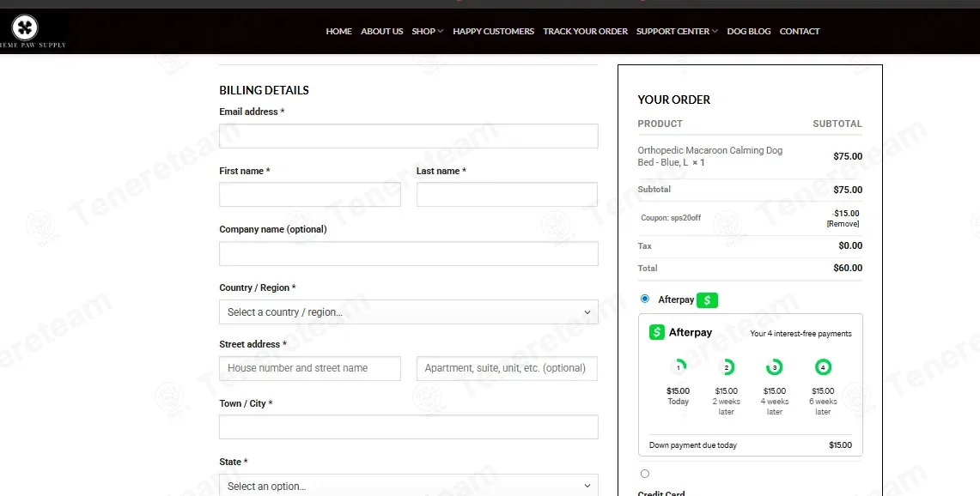This screenshot has height=496, width=980.
Task: Expand the Support Center menu
Action: [x=677, y=31]
